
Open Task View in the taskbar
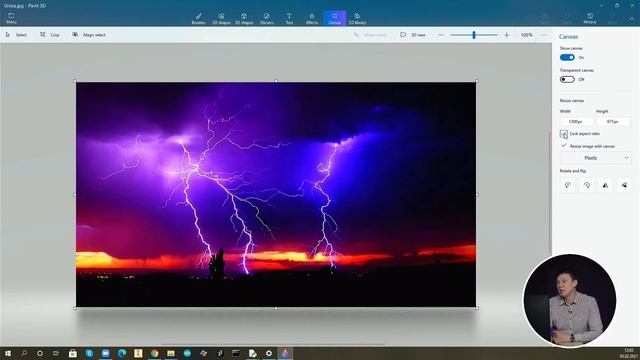[56, 353]
